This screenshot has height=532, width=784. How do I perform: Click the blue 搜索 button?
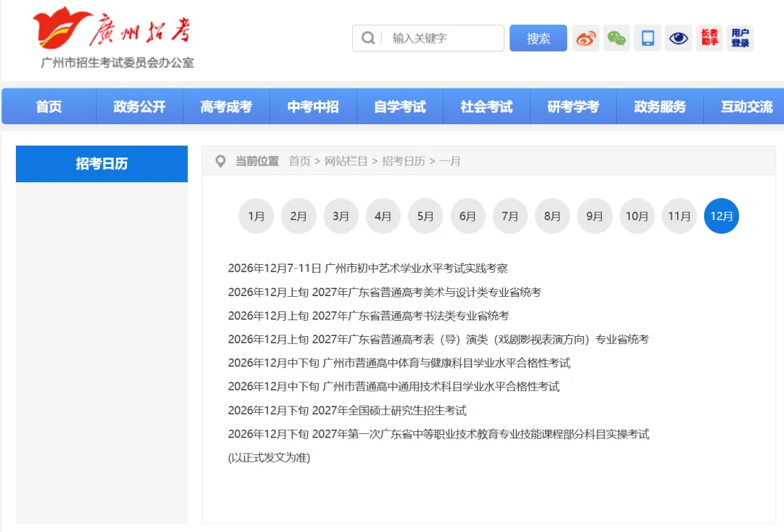click(538, 38)
